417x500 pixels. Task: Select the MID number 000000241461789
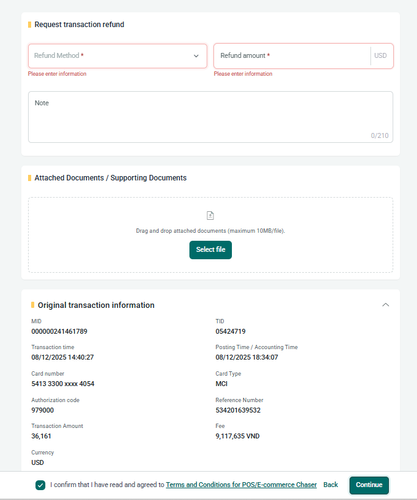(x=59, y=331)
